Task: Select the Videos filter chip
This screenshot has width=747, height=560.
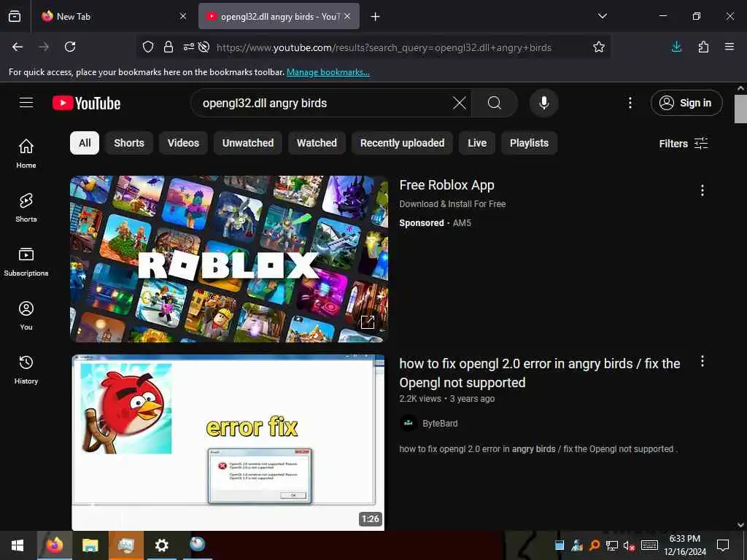Action: tap(183, 143)
